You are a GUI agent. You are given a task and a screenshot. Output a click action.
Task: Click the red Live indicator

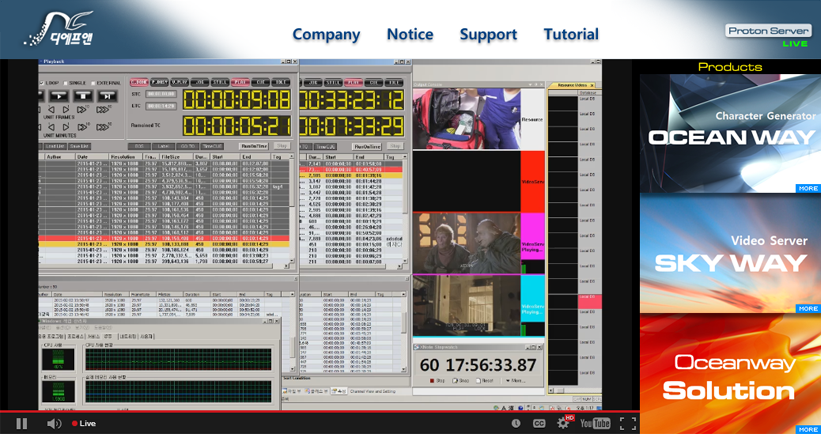coord(84,424)
